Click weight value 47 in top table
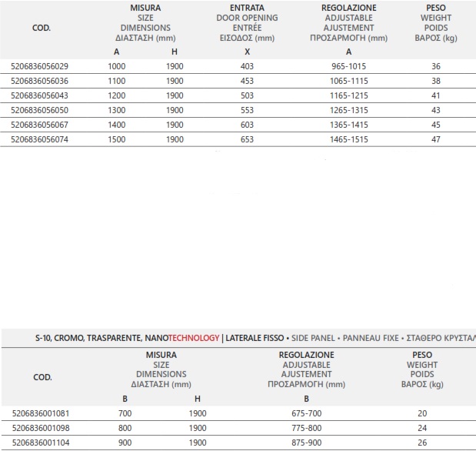Screen dimensions: 476x451 click(x=436, y=139)
